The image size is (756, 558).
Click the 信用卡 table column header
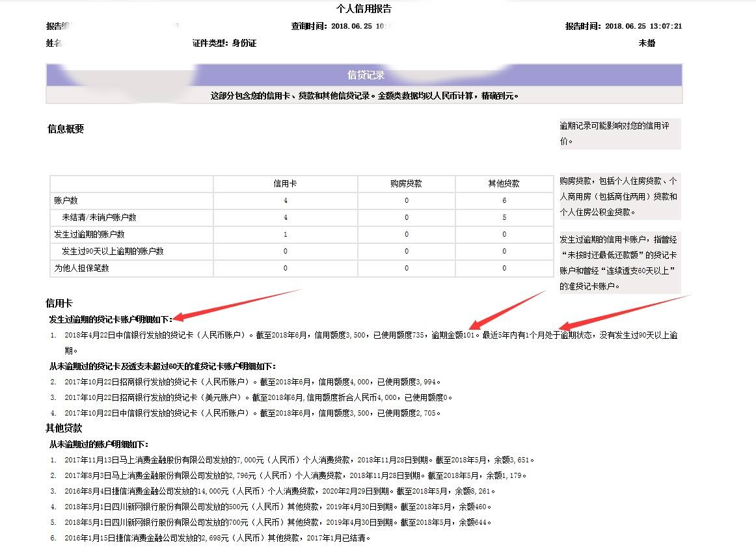click(285, 183)
